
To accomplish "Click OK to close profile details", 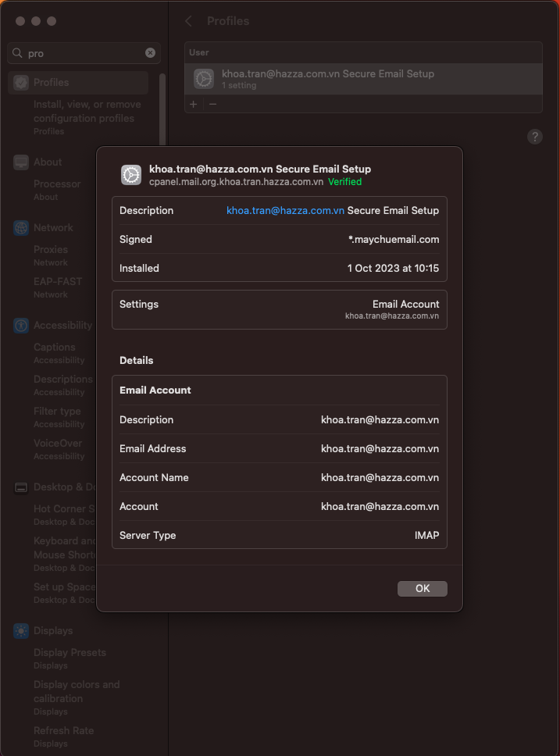I will click(422, 588).
